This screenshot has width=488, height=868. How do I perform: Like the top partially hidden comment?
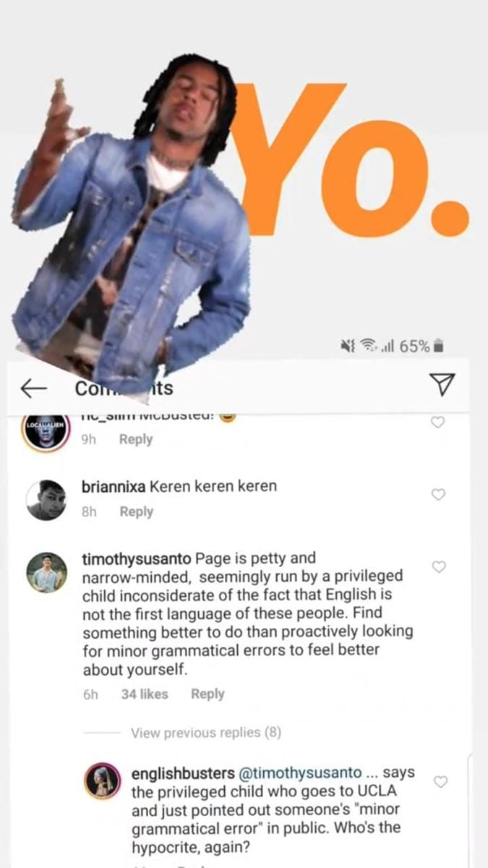(438, 422)
